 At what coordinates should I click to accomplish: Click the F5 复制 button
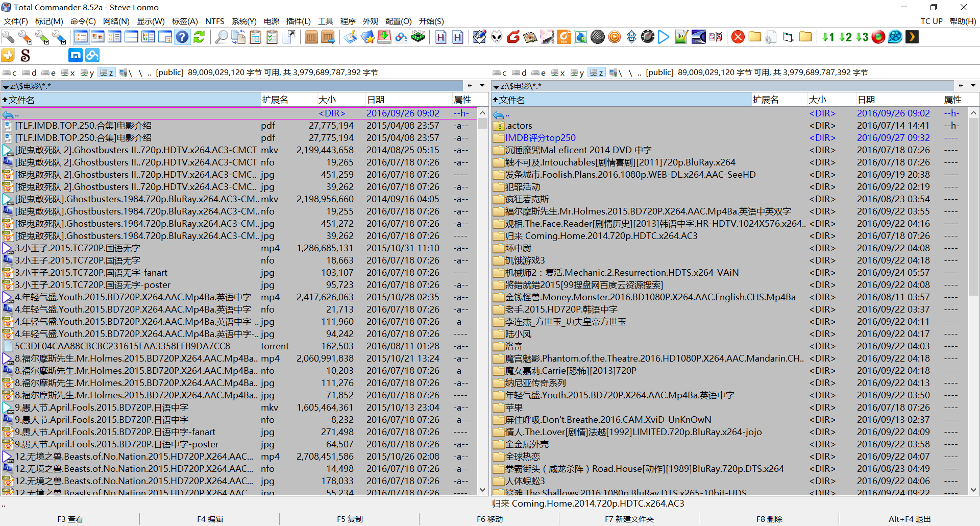point(350,519)
